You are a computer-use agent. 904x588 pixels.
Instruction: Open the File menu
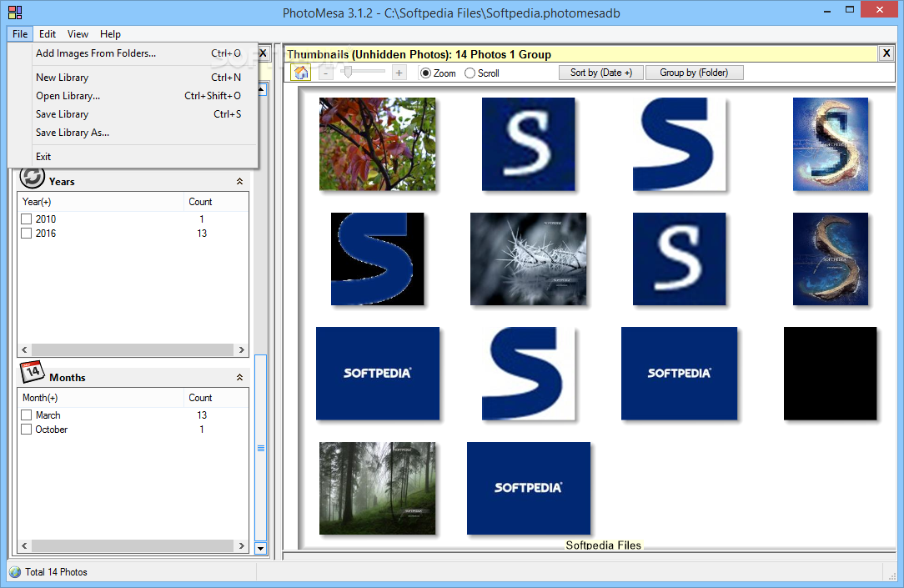20,34
